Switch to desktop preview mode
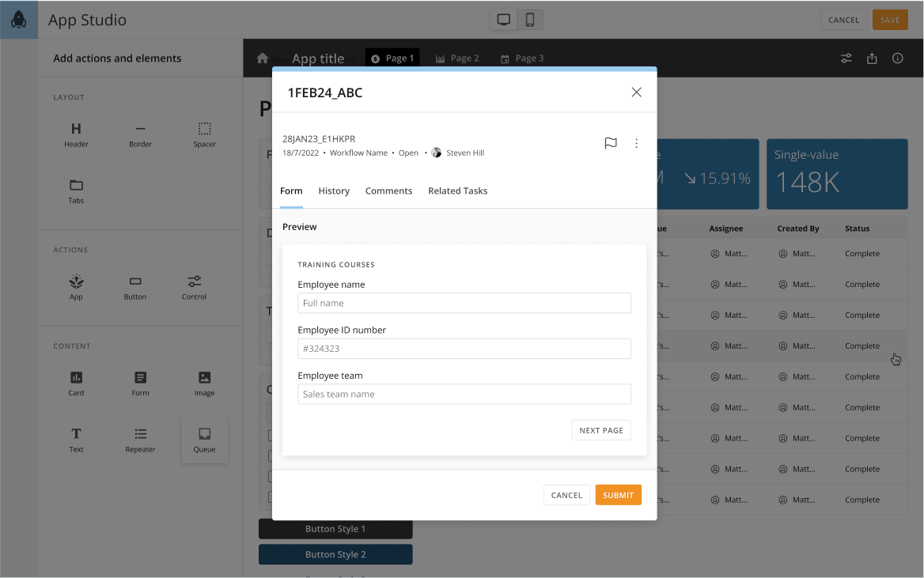924x578 pixels. [x=503, y=20]
